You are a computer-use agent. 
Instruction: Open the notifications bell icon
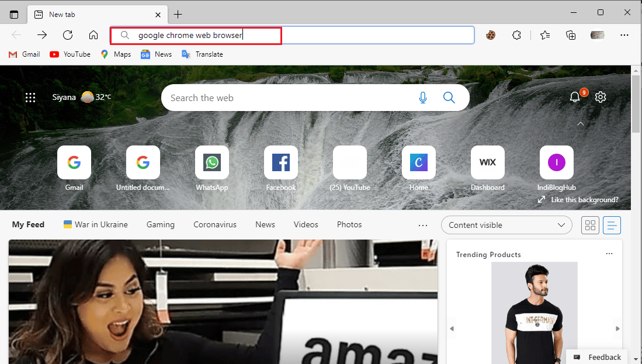pyautogui.click(x=575, y=97)
